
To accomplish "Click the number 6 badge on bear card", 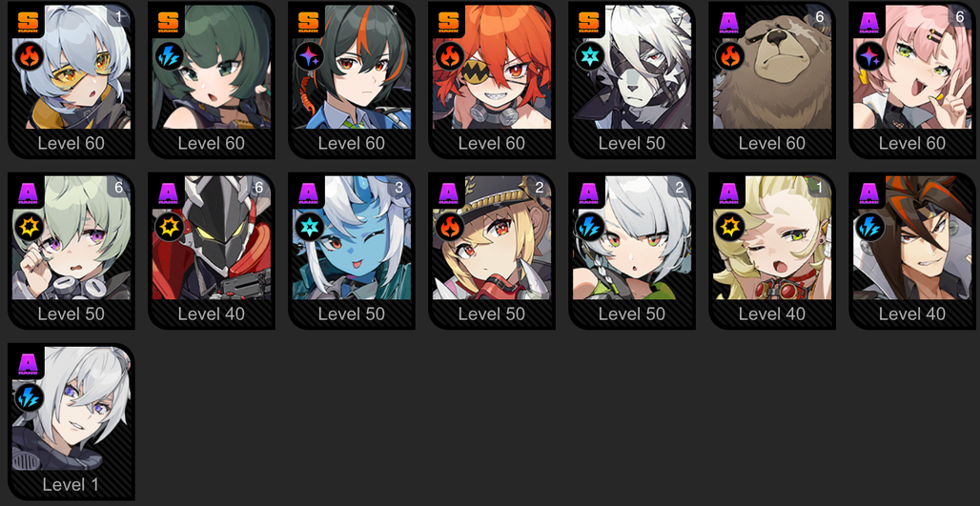I will click(x=820, y=17).
